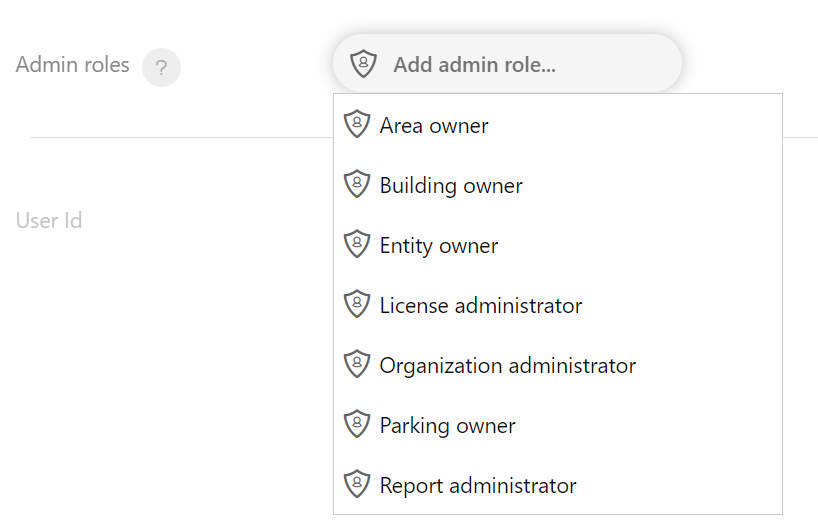Screen dimensions: 818x529
Task: Select the Parking owner option
Action: click(558, 425)
